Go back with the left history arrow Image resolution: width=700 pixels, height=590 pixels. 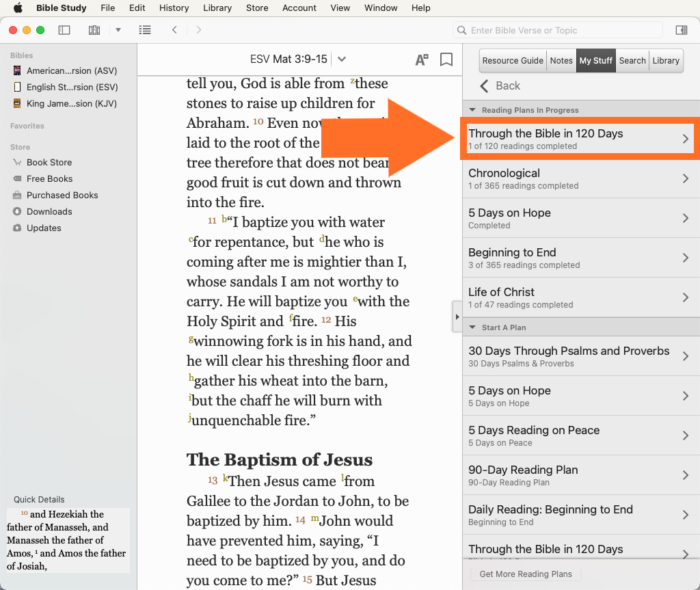pyautogui.click(x=175, y=30)
